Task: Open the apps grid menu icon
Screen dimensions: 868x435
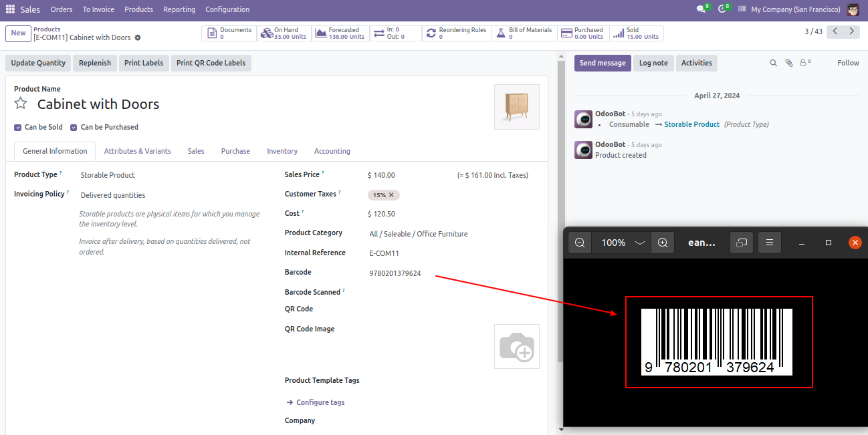Action: (10, 9)
